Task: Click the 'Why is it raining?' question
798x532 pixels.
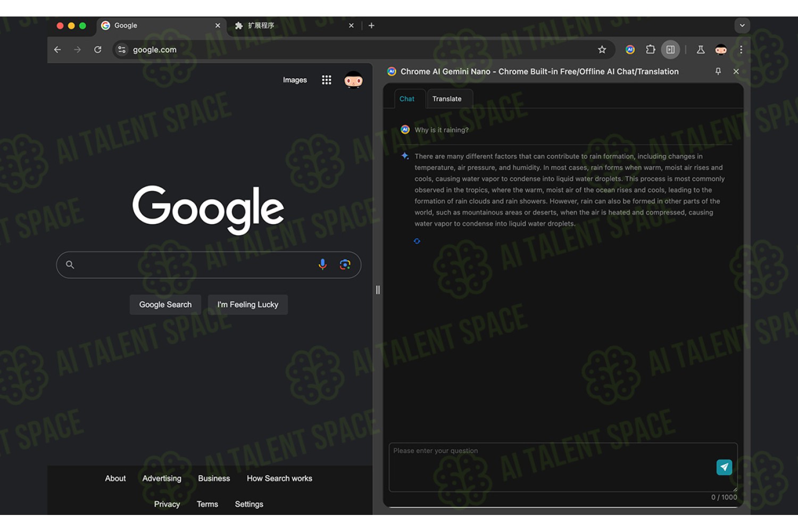Action: tap(442, 130)
